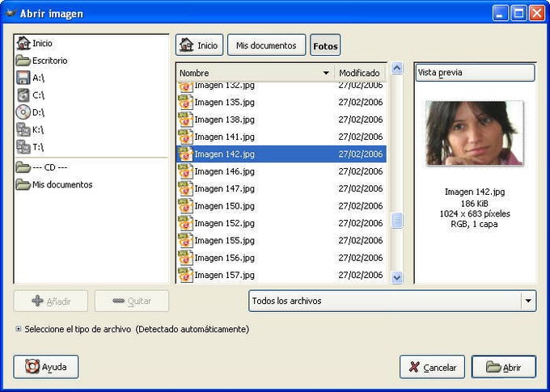The height and width of the screenshot is (392, 550).
Task: Click the Mis documentos bookmark folder icon
Action: click(23, 184)
